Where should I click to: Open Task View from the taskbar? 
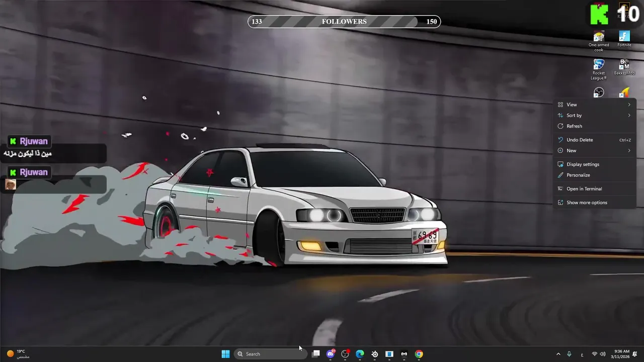[315, 354]
